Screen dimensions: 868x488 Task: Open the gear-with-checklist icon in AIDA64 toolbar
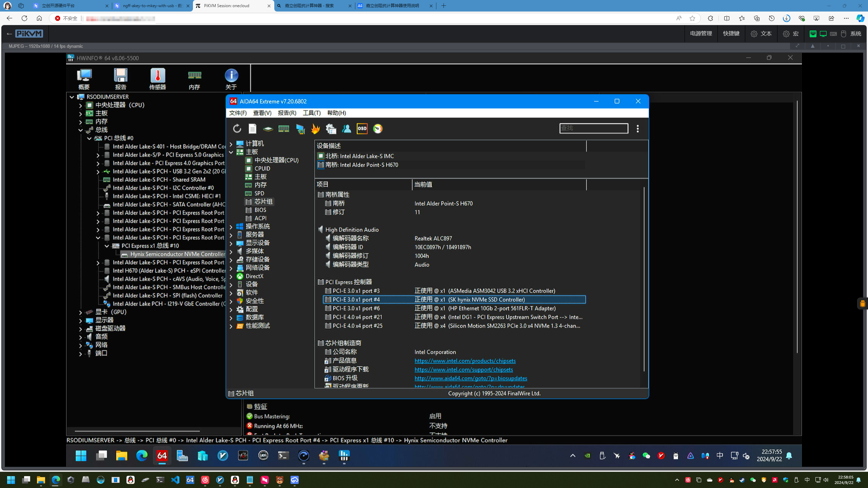point(331,129)
